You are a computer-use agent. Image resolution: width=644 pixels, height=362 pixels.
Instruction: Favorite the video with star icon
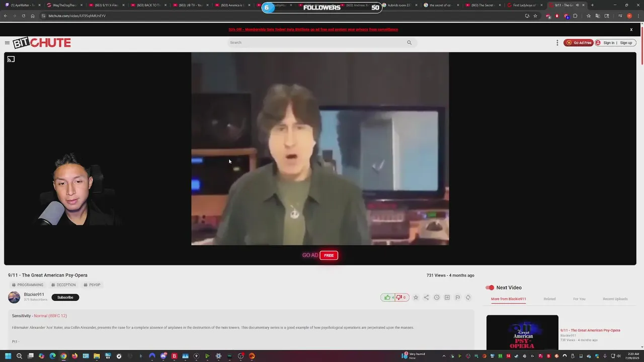pyautogui.click(x=416, y=297)
